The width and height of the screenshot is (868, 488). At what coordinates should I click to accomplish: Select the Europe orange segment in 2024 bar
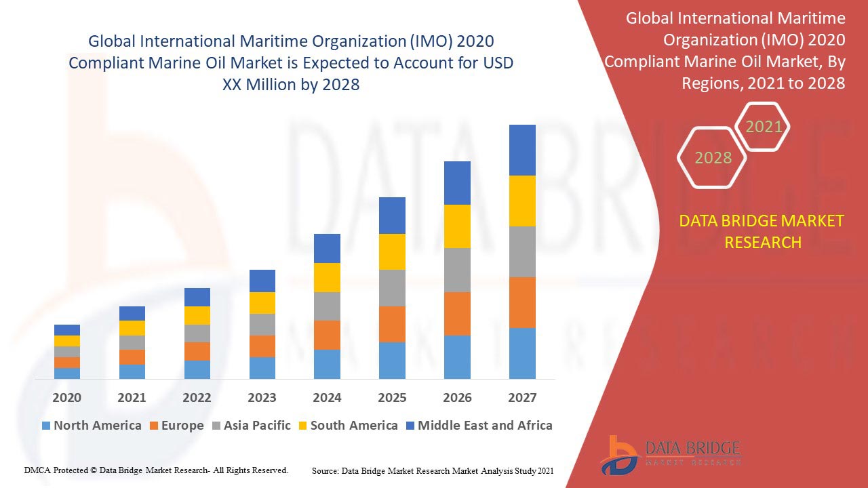tap(327, 335)
